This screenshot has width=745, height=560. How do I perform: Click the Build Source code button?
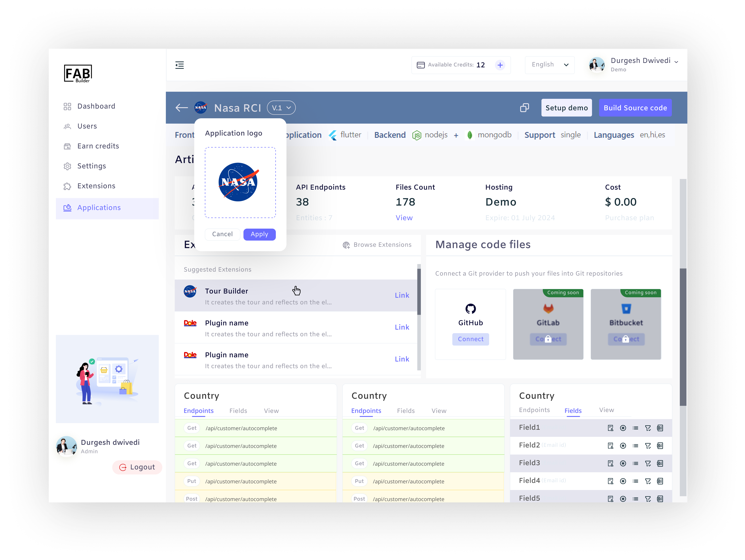(635, 108)
